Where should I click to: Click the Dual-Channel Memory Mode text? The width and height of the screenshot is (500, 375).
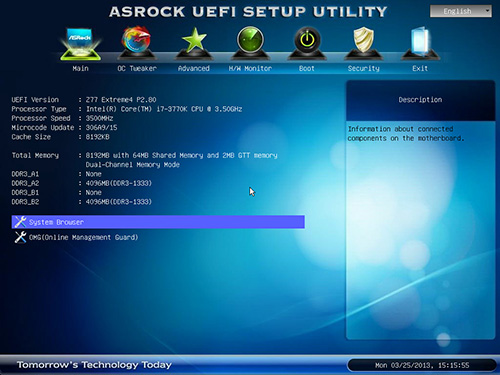click(133, 165)
